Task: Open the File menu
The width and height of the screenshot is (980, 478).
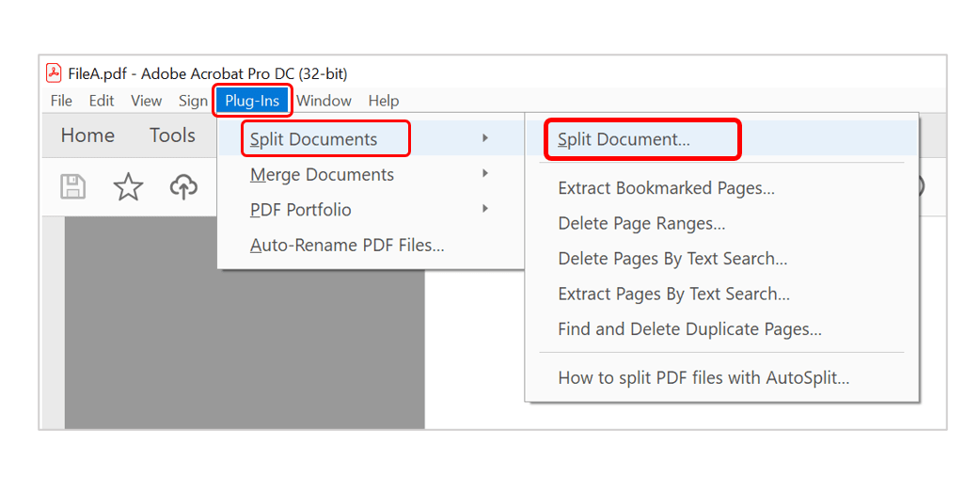Action: tap(61, 101)
